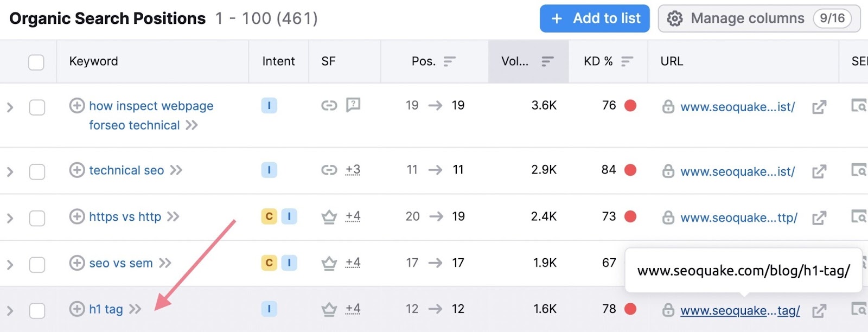This screenshot has height=332, width=868.
Task: Expand the "how inspect webpage forseo technical" row
Action: click(9, 107)
